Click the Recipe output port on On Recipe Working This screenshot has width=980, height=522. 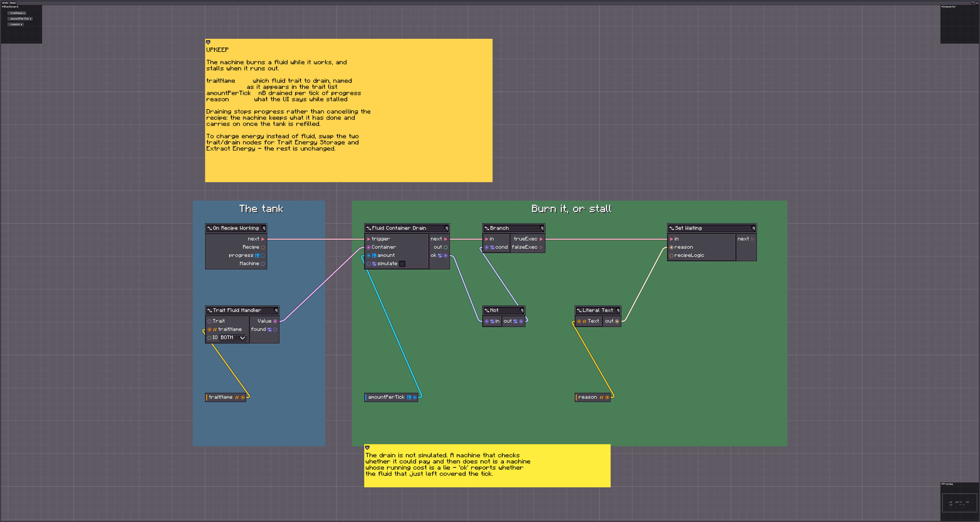click(x=263, y=247)
